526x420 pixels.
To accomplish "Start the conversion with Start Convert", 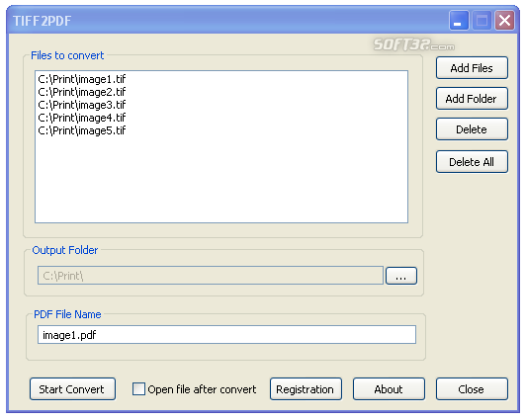I will pyautogui.click(x=72, y=389).
